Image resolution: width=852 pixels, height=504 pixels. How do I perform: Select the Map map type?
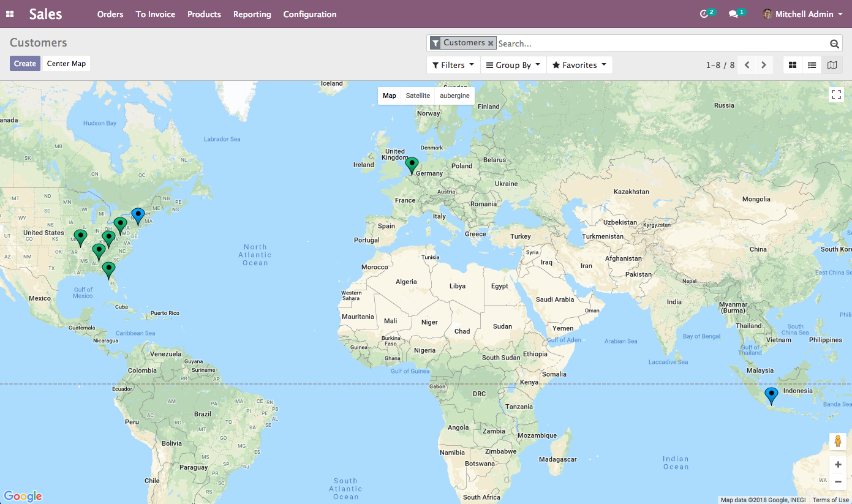[x=390, y=96]
